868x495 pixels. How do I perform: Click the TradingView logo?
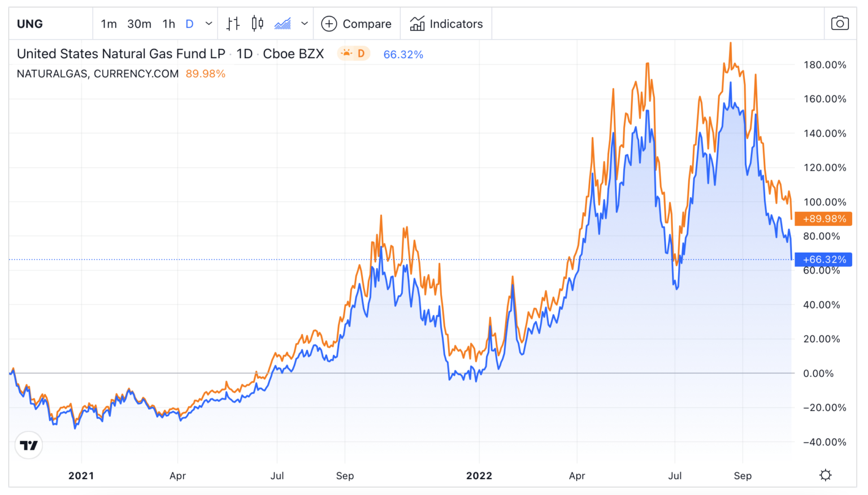[27, 445]
